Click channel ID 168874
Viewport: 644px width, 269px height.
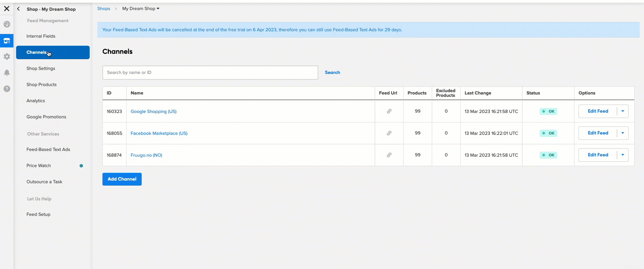tap(114, 155)
